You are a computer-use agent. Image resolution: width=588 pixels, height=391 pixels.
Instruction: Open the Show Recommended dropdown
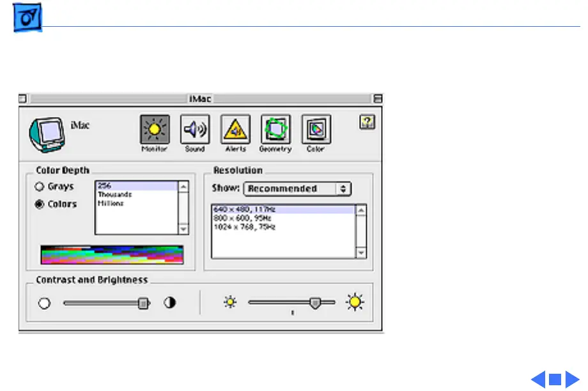pyautogui.click(x=297, y=188)
